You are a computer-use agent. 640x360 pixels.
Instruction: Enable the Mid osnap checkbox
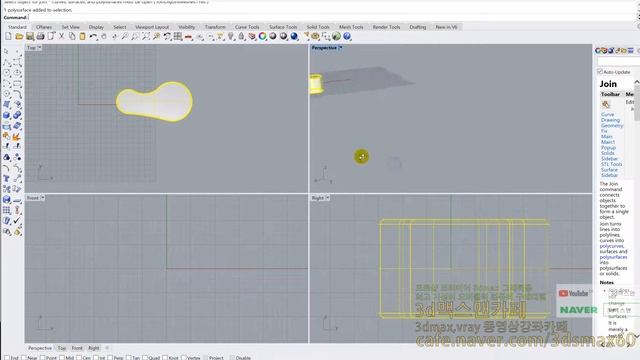(x=62, y=358)
